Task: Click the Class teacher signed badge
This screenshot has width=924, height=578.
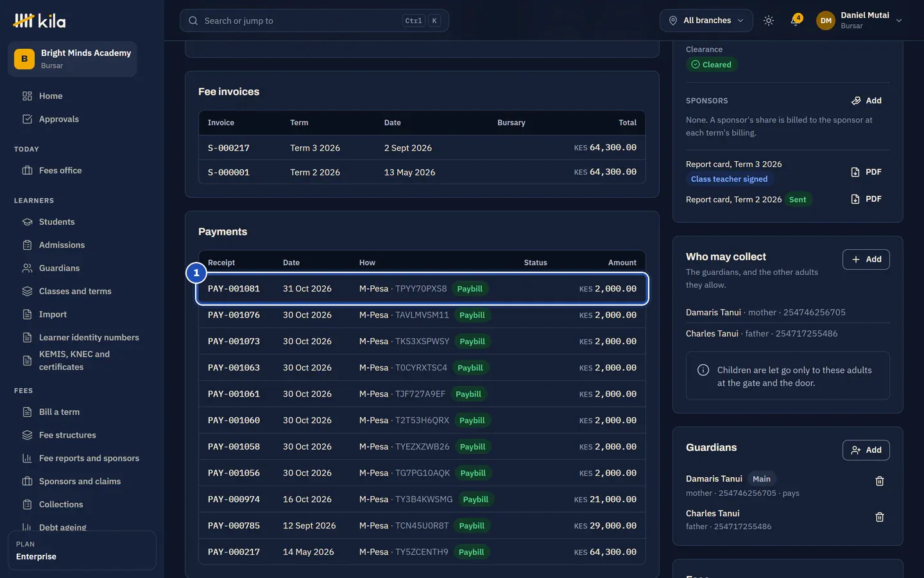Action: (x=729, y=179)
